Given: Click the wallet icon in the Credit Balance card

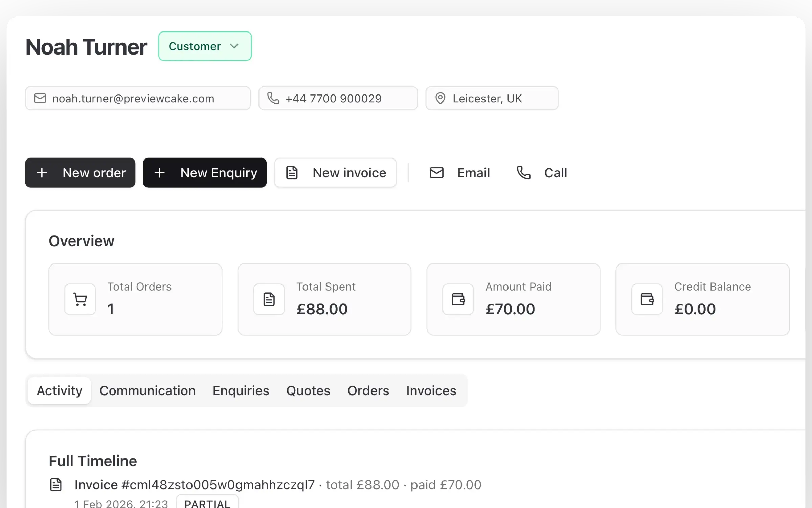Looking at the screenshot, I should pyautogui.click(x=647, y=299).
